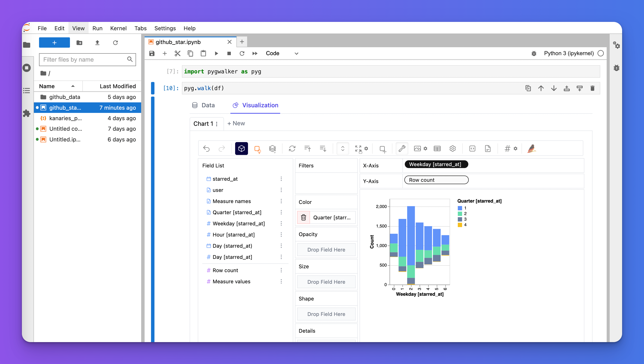Sort chart in descending order

(x=323, y=149)
